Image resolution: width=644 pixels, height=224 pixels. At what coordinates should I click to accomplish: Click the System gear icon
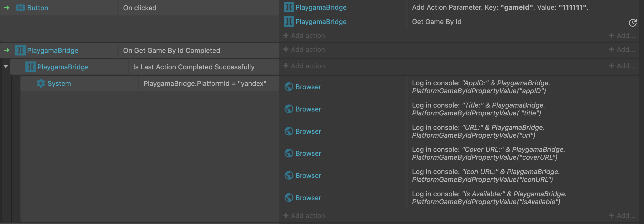tap(41, 83)
